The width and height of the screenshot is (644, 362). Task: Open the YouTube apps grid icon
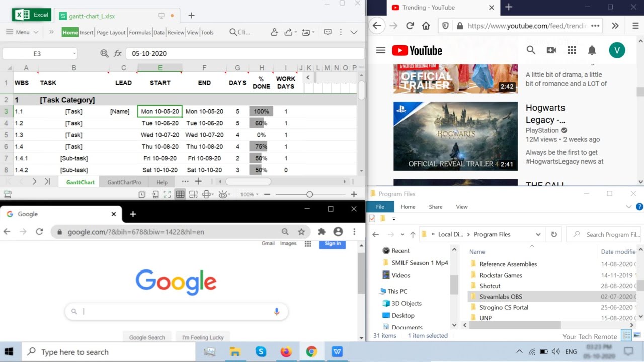pos(572,50)
